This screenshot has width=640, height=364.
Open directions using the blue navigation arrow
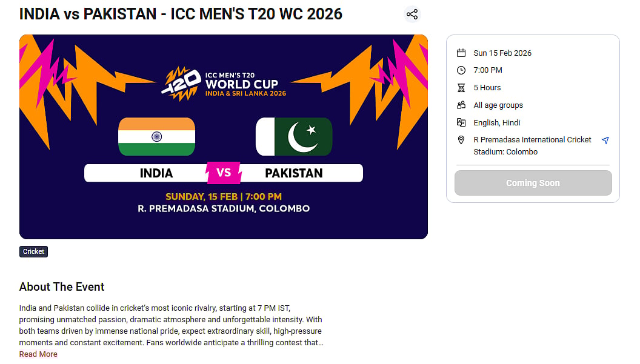605,141
